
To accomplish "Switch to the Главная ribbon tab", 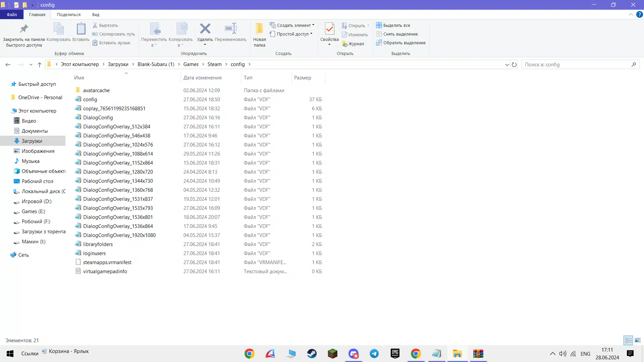I will tap(37, 14).
